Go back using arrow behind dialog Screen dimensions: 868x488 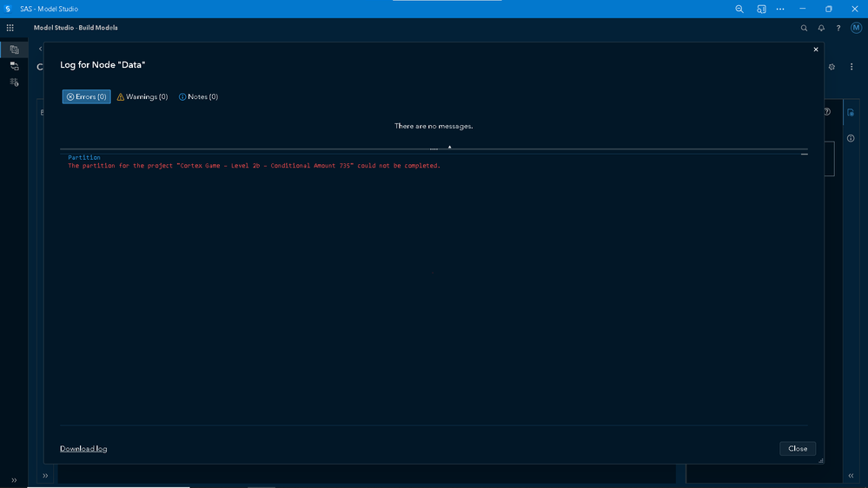[41, 49]
